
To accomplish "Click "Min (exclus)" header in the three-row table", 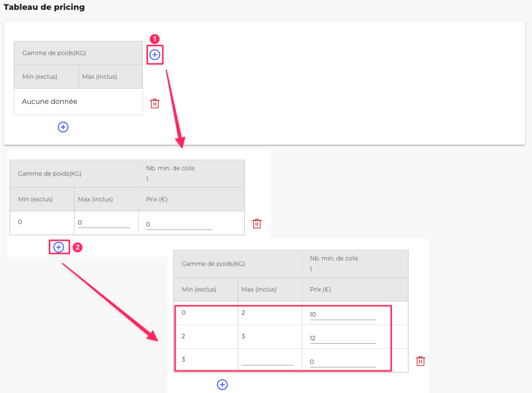I will (x=199, y=289).
